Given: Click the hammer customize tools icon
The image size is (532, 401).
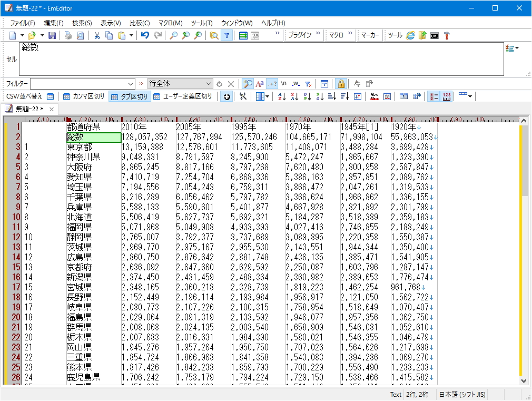Looking at the screenshot, I should [447, 35].
